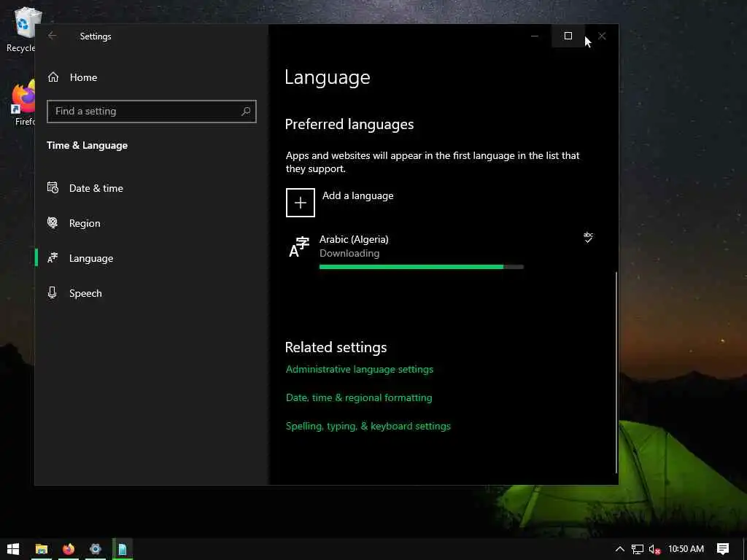The width and height of the screenshot is (747, 560).
Task: Open Administrative language settings
Action: [360, 369]
